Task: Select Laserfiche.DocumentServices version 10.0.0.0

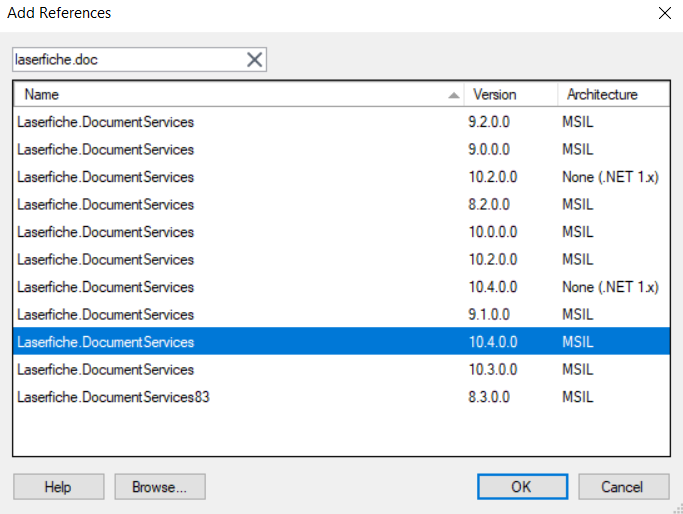Action: [x=342, y=232]
